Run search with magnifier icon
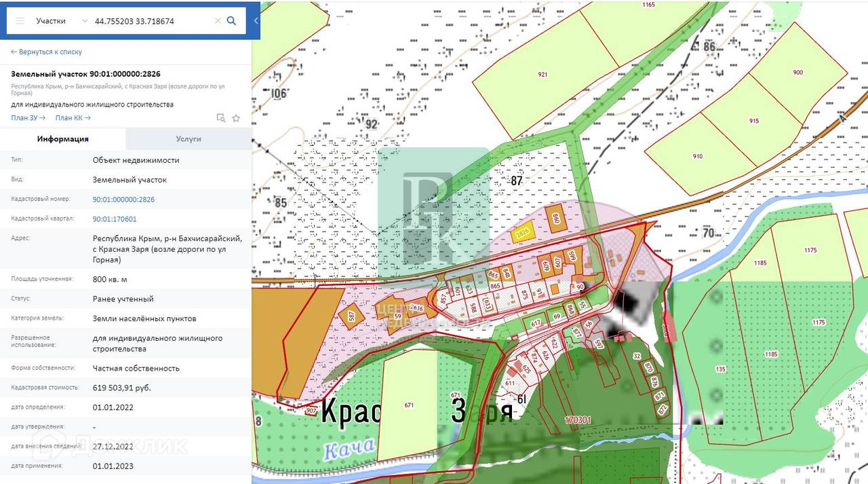Screen dimensions: 868x484 click(x=231, y=21)
